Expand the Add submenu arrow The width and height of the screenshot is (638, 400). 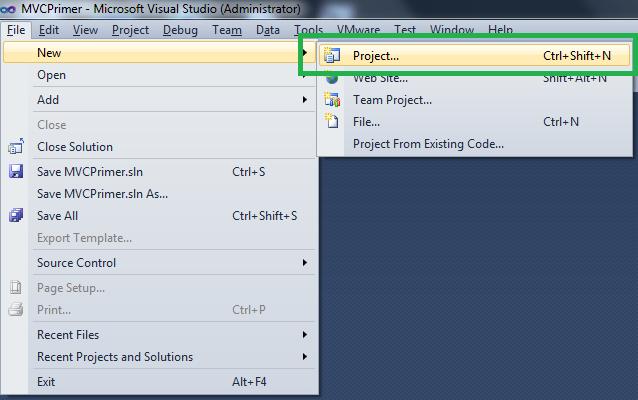[x=305, y=100]
